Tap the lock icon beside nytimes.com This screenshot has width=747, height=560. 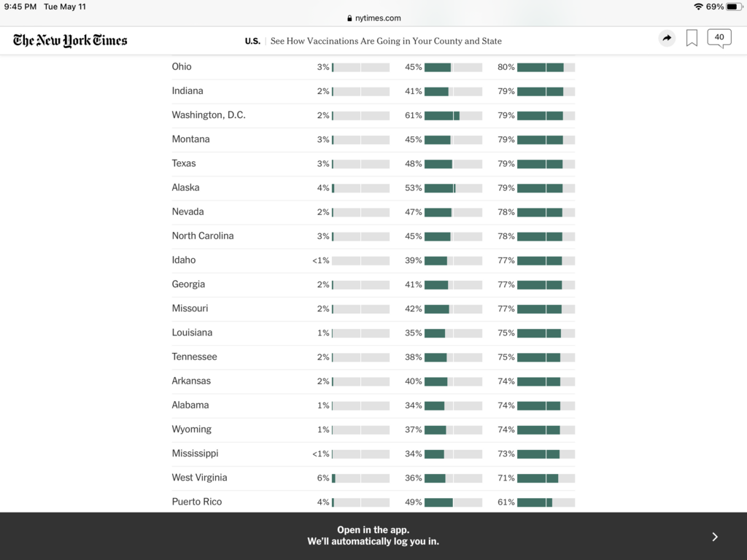point(349,18)
